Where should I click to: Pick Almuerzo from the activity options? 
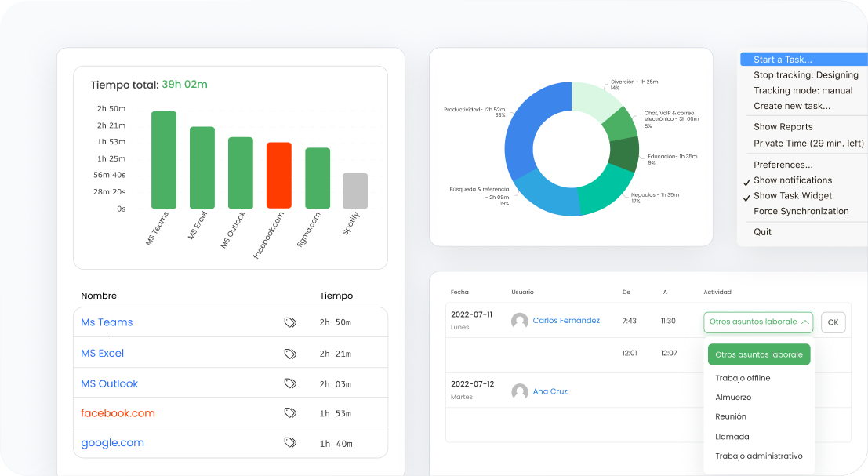pos(733,398)
